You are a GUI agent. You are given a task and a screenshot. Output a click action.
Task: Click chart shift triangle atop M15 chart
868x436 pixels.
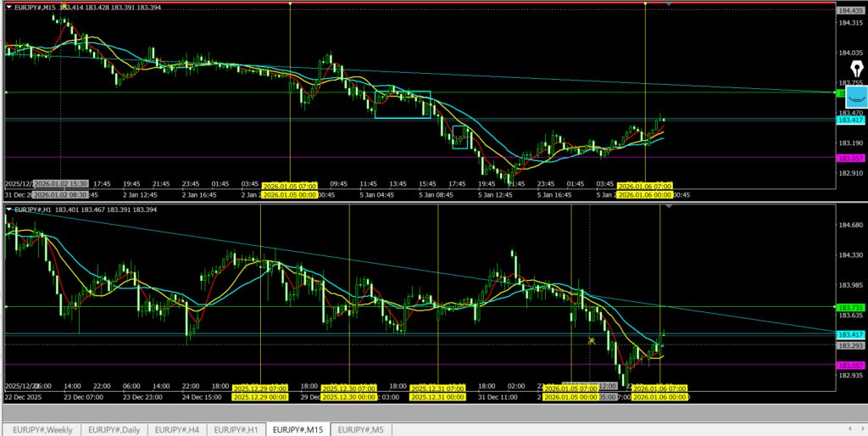(x=670, y=4)
